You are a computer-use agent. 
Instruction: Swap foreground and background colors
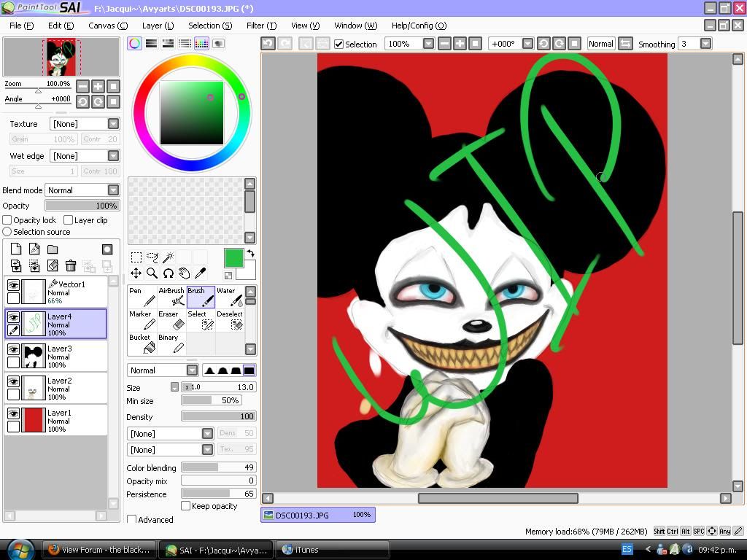tap(251, 253)
